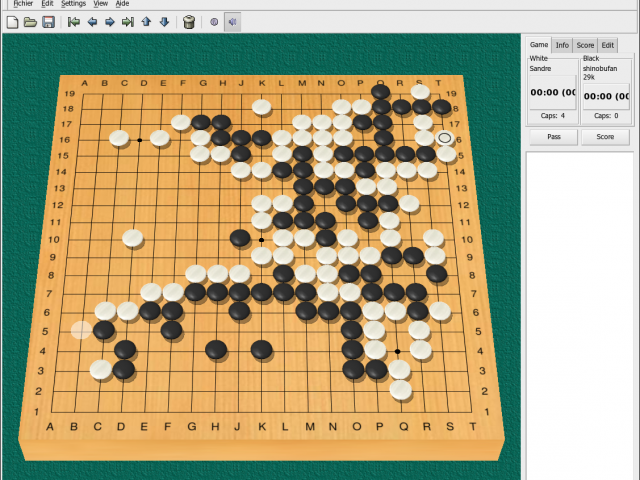Image resolution: width=640 pixels, height=480 pixels.
Task: Save the game with floppy disk icon
Action: pos(48,21)
